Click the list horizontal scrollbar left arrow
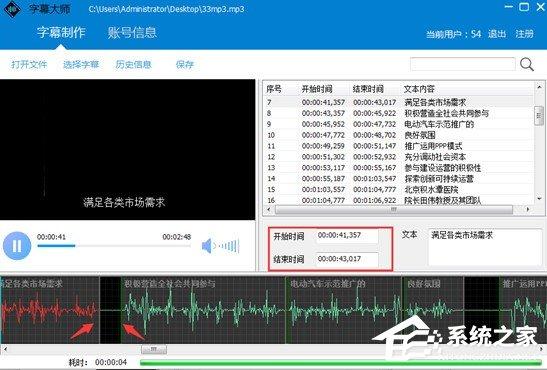 pos(269,210)
